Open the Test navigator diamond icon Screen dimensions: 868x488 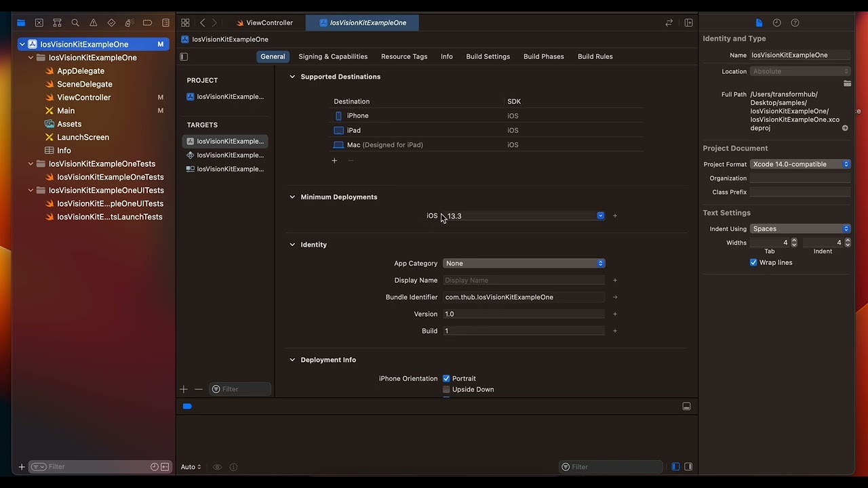[x=111, y=22]
